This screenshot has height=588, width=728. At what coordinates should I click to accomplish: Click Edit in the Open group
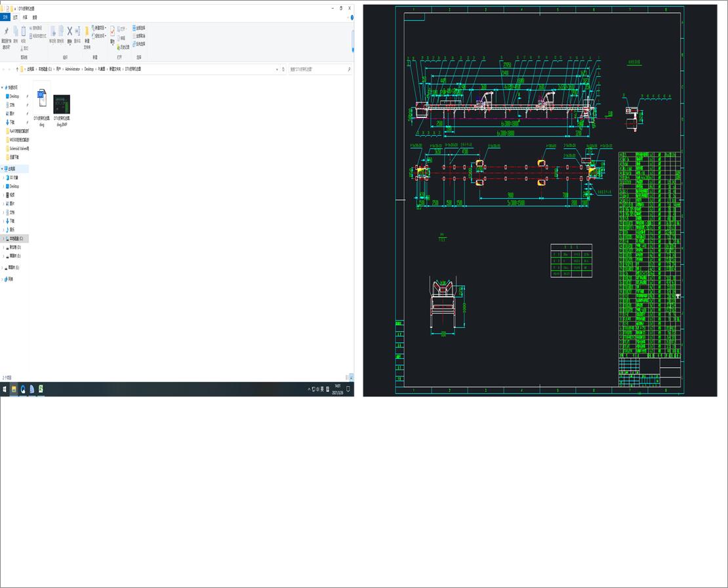(121, 38)
